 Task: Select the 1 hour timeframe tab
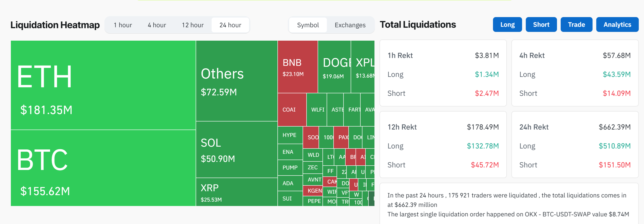(123, 25)
